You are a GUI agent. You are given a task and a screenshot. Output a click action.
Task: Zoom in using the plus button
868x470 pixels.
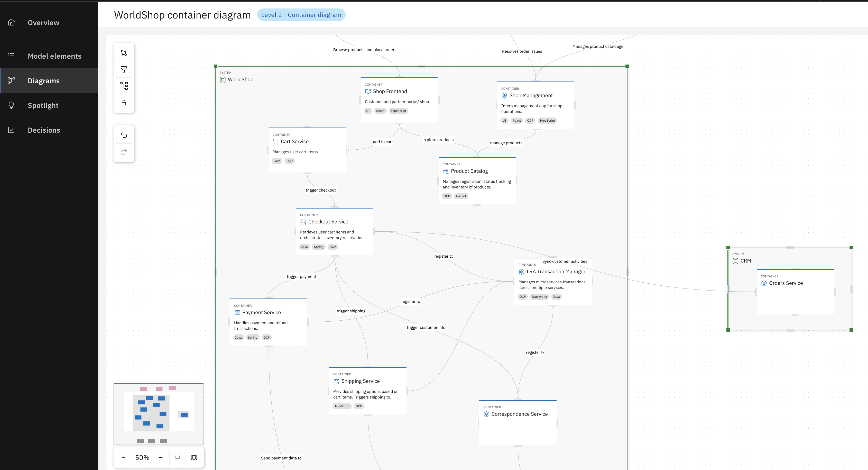(x=124, y=457)
